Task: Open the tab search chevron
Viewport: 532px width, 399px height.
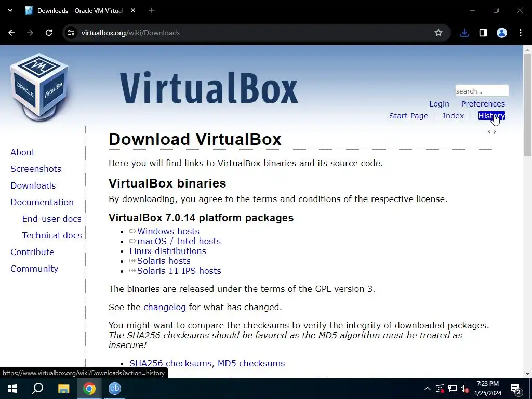Action: coord(10,10)
